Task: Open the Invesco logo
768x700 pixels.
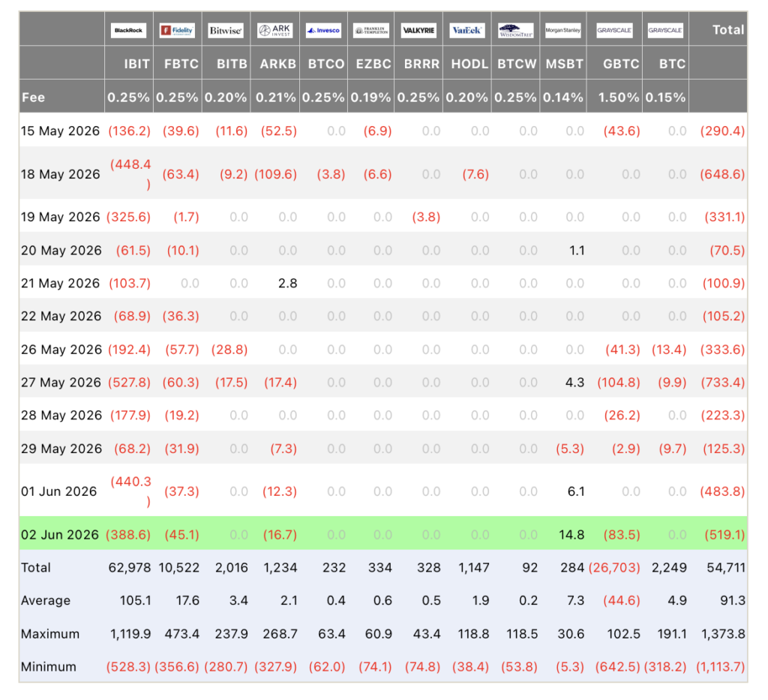Action: tap(323, 30)
